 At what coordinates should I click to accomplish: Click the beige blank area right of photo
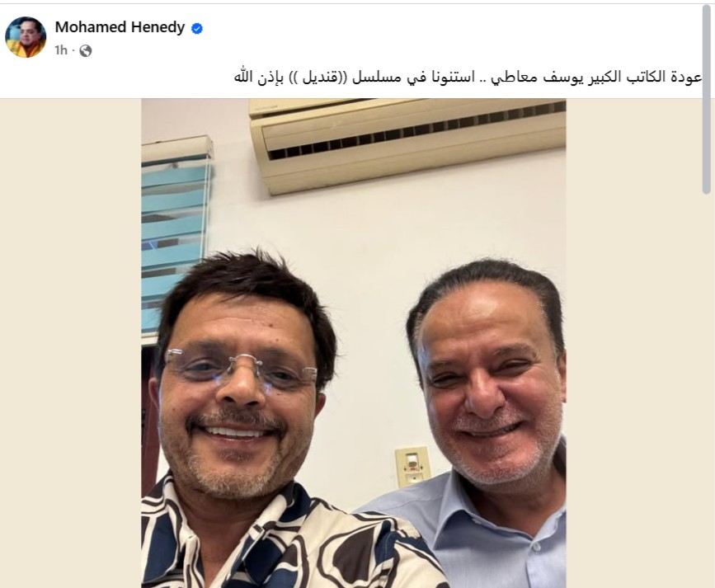click(x=634, y=343)
